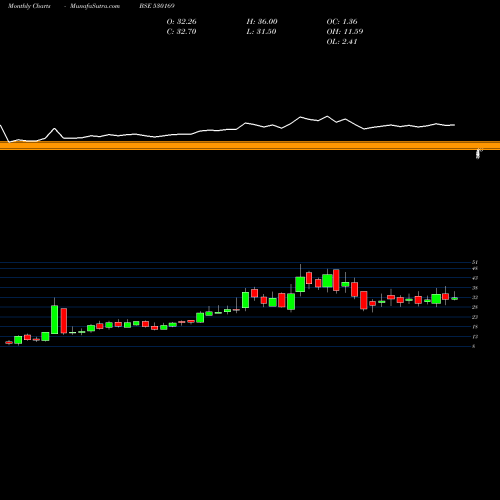The image size is (500, 500).
Task: Click the tall green candle with the highest wick
Action: point(300,284)
